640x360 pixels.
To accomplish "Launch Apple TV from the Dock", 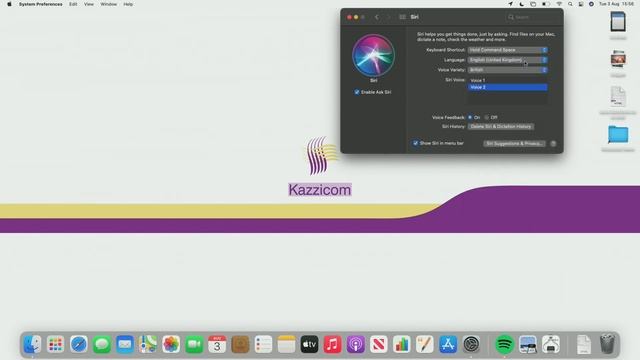I will 309,344.
